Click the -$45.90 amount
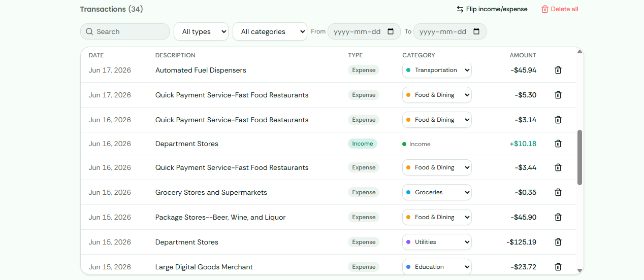Image resolution: width=644 pixels, height=280 pixels. (x=523, y=217)
